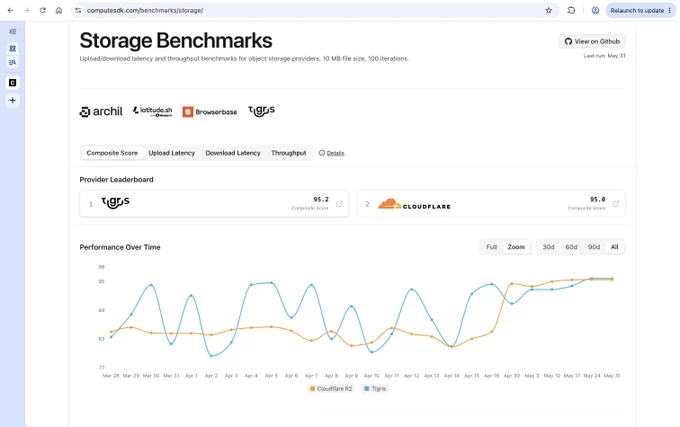Screen dimensions: 680x427
Task: Click the Performance Over Time heading
Action: pyautogui.click(x=120, y=247)
